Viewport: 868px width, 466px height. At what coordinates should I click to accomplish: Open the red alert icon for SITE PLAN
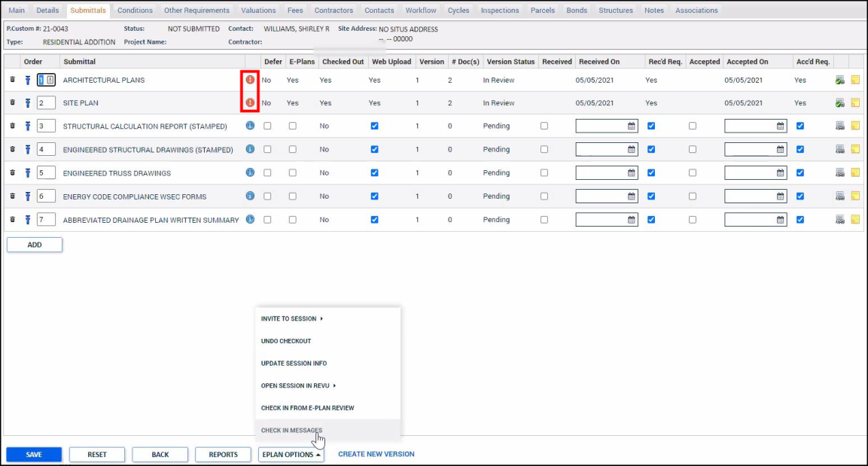[x=249, y=102]
